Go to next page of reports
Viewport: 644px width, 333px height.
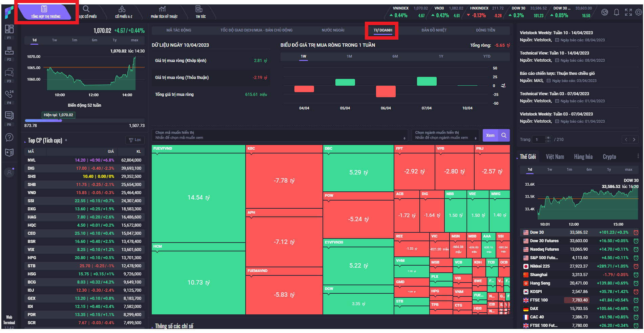tap(634, 140)
